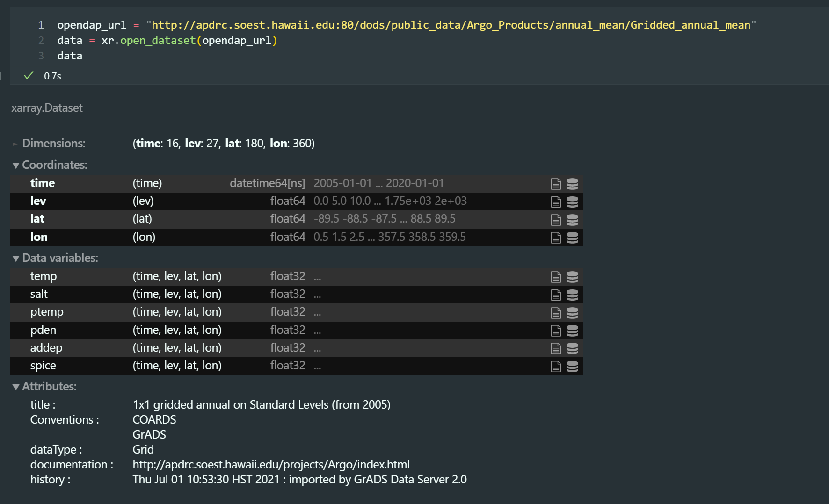Click lon values 0.5 1.5 2.5

coord(339,237)
